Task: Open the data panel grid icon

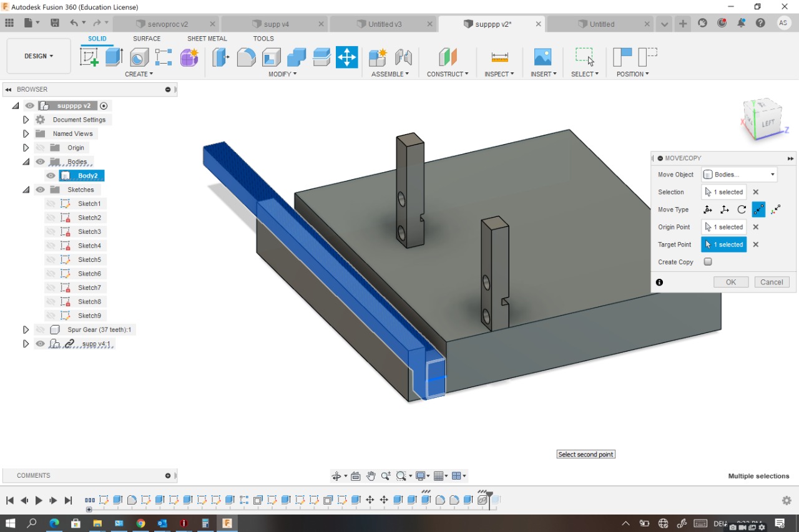Action: pyautogui.click(x=9, y=23)
